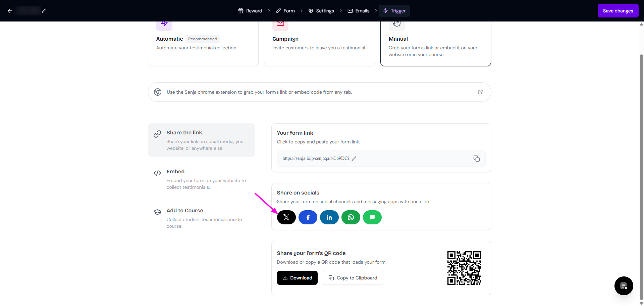The image size is (644, 306).
Task: Select the Automatic trigger option
Action: 203,43
